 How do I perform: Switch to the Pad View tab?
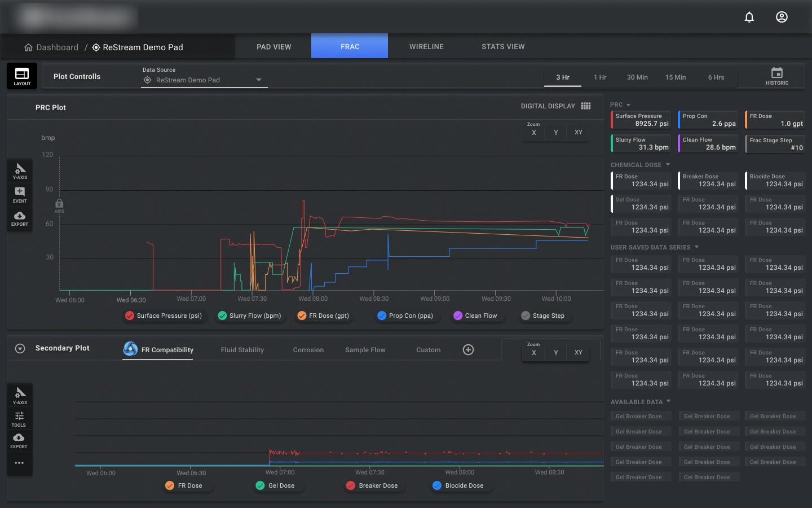pyautogui.click(x=273, y=47)
